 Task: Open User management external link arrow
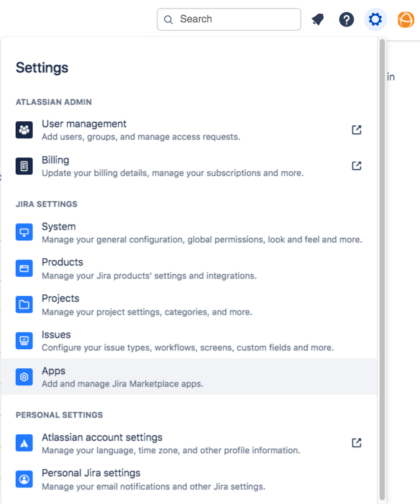point(356,130)
